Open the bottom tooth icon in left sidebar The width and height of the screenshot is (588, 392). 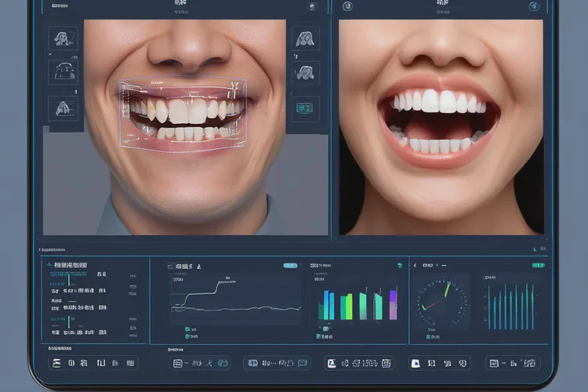(61, 107)
